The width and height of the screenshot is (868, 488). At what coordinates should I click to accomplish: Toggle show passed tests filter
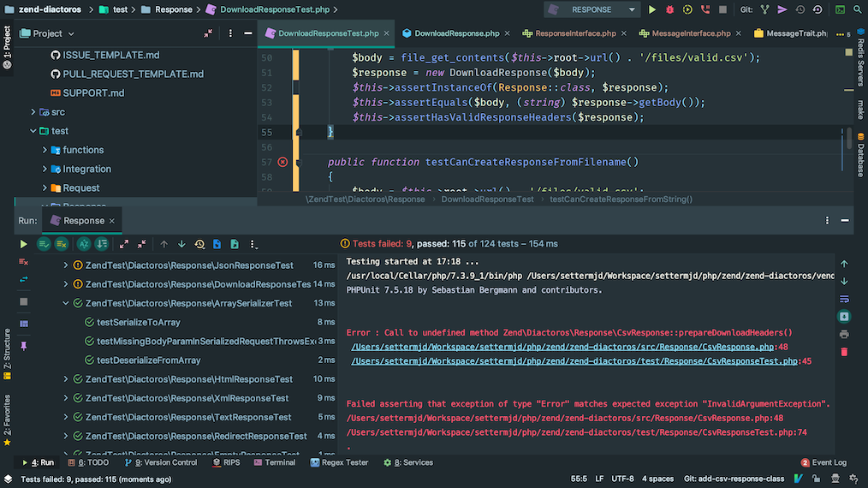(44, 244)
